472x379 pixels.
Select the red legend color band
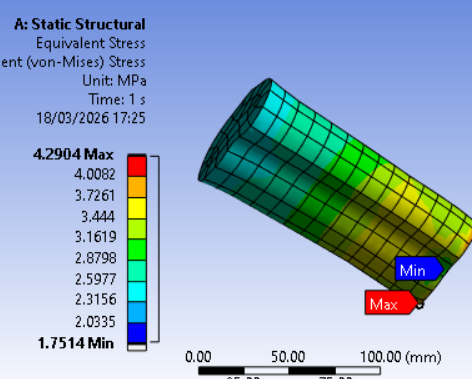[x=137, y=166]
